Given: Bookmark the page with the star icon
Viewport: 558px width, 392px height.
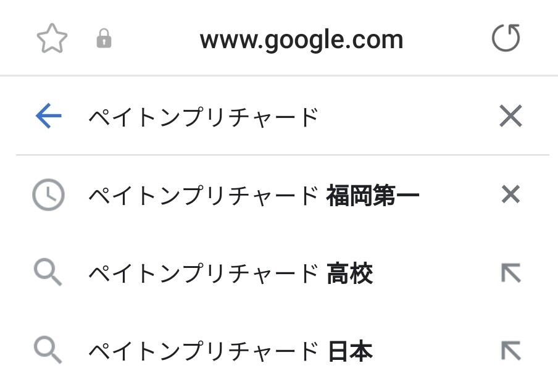Looking at the screenshot, I should point(52,40).
